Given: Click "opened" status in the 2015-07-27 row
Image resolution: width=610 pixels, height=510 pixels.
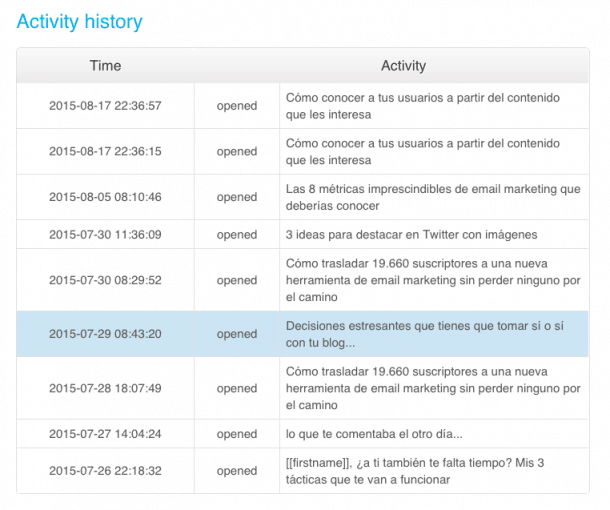Looking at the screenshot, I should (x=237, y=434).
